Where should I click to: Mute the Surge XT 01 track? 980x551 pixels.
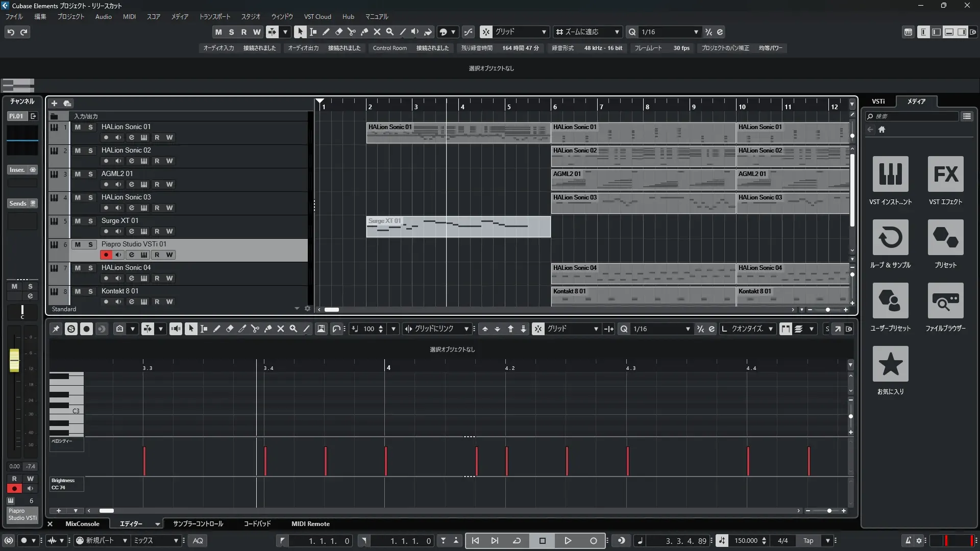click(78, 221)
